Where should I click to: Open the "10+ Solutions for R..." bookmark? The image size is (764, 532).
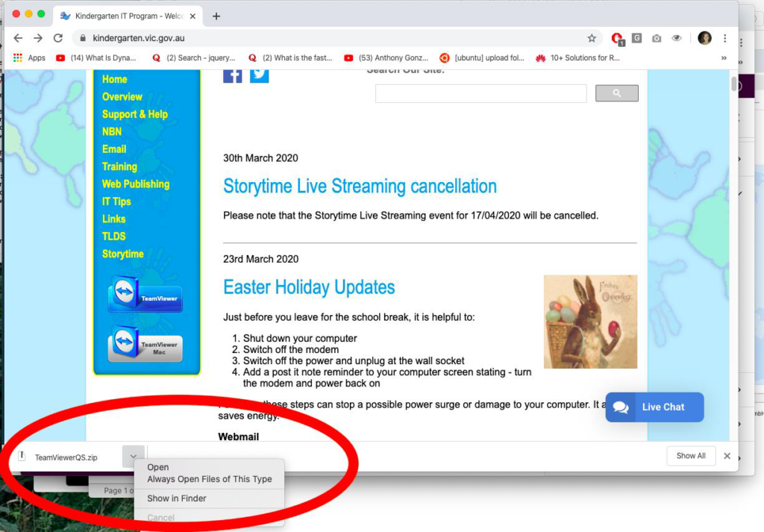(x=577, y=57)
